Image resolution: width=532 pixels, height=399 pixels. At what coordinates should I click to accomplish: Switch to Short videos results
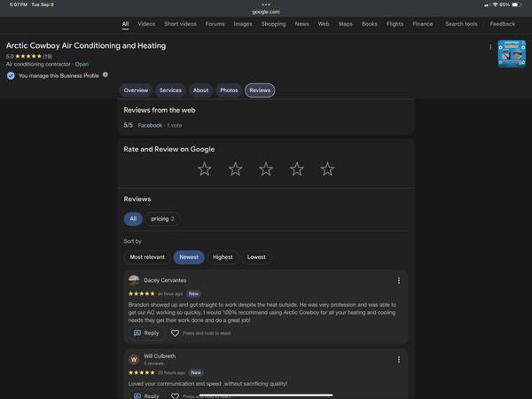(180, 24)
